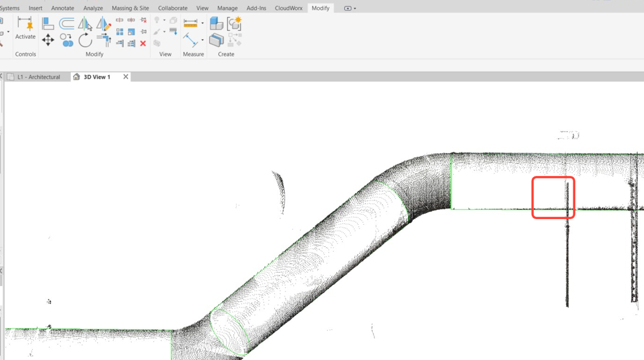Select the Rotate tool

click(85, 40)
